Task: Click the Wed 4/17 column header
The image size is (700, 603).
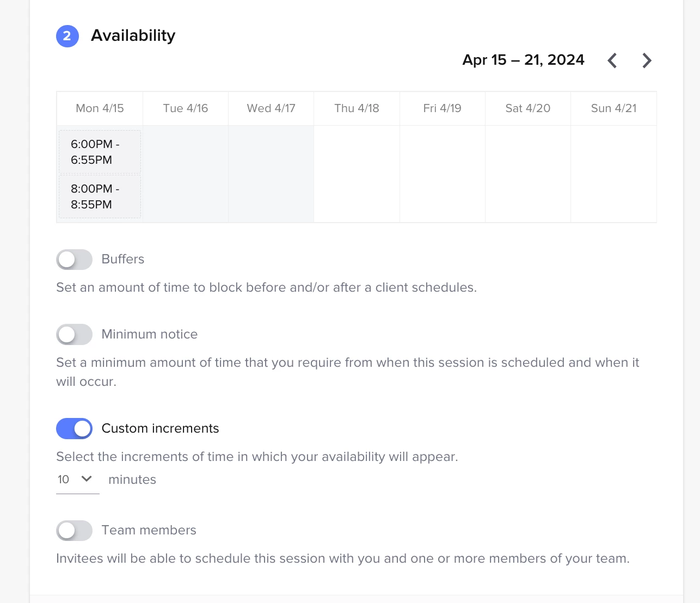Action: pyautogui.click(x=271, y=108)
